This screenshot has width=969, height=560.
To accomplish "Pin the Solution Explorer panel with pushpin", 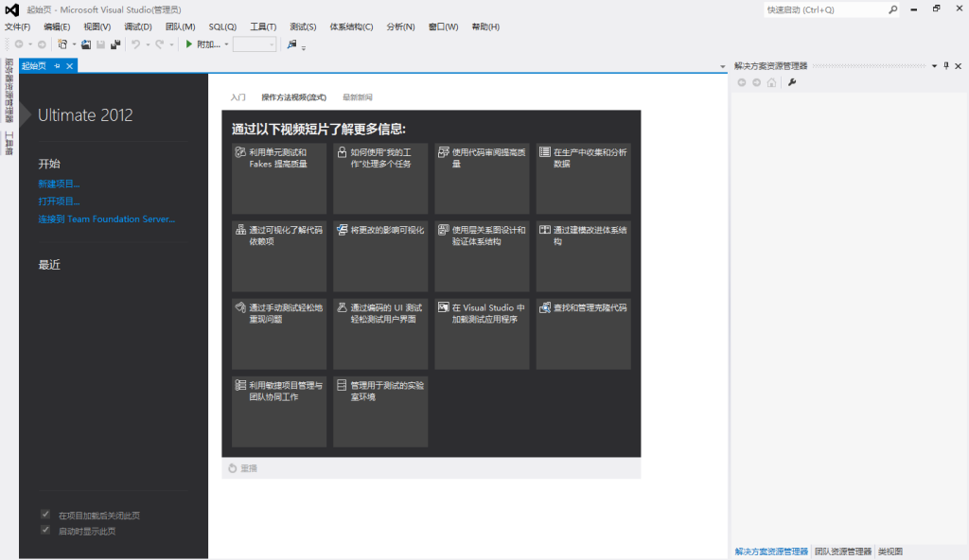I will 945,66.
